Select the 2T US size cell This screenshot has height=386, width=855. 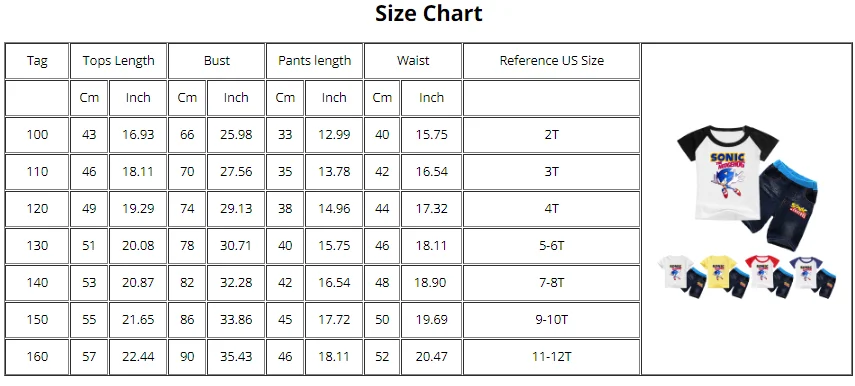pyautogui.click(x=551, y=135)
